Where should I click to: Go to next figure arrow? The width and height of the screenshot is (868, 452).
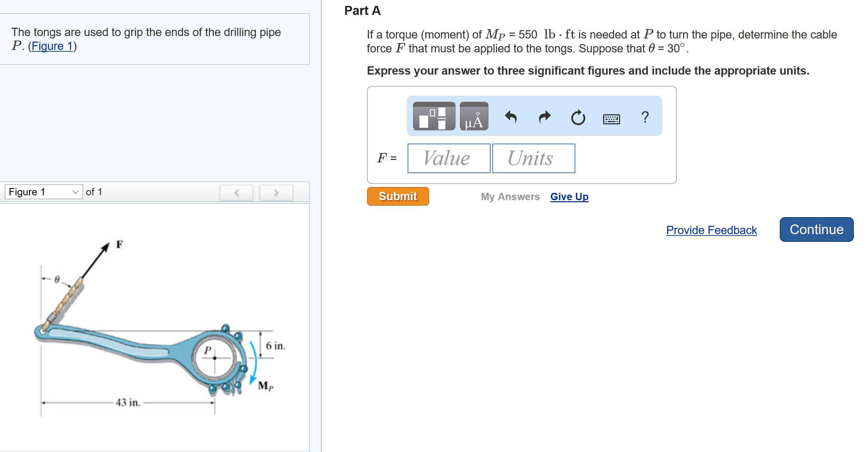click(x=276, y=193)
